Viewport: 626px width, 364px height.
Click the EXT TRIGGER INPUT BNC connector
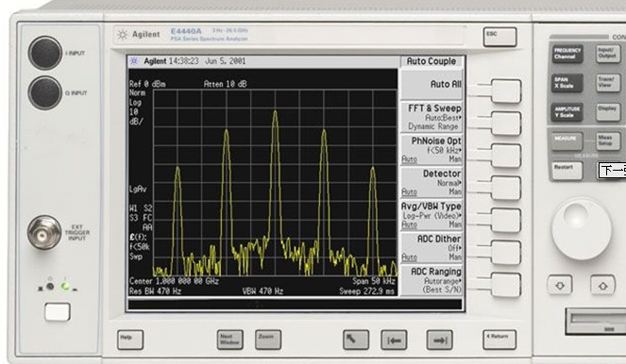pyautogui.click(x=44, y=233)
